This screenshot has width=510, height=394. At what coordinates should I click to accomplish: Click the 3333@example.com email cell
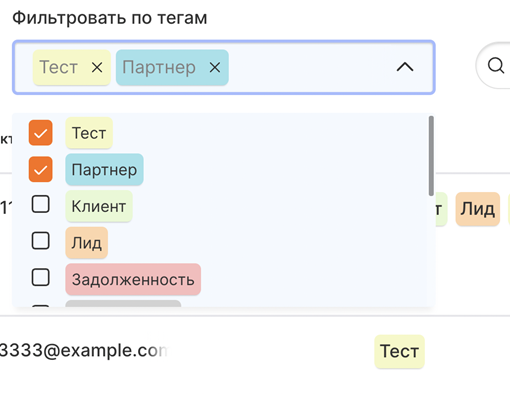coord(83,351)
